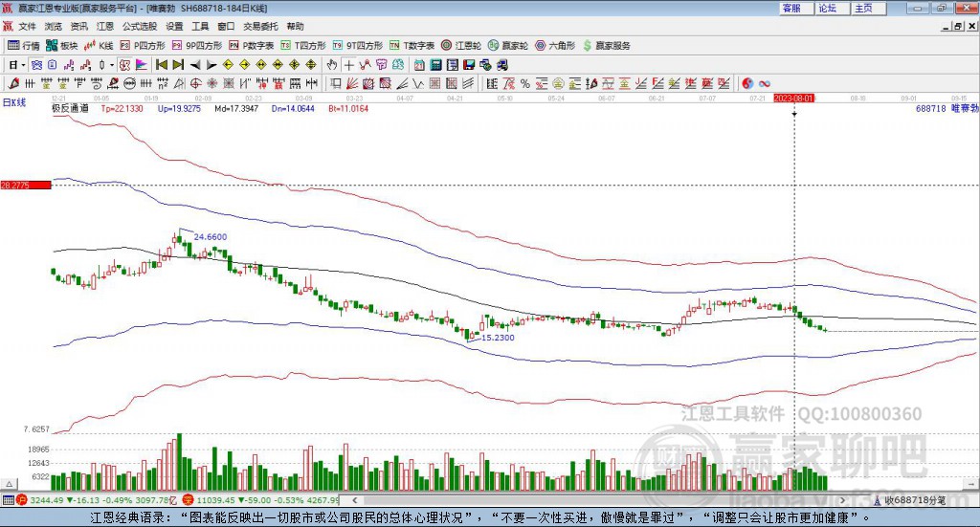Open the 资讯 menu
This screenshot has height=527, width=980.
tap(78, 26)
